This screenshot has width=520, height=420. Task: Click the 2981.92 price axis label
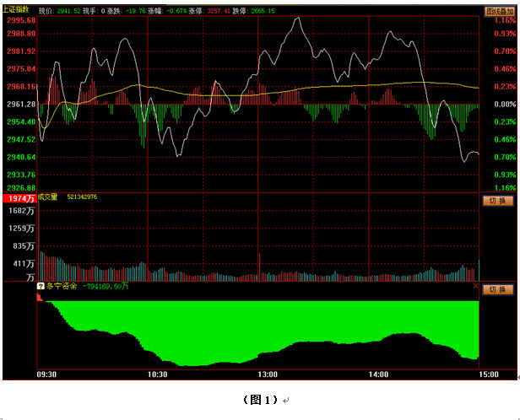coord(21,51)
